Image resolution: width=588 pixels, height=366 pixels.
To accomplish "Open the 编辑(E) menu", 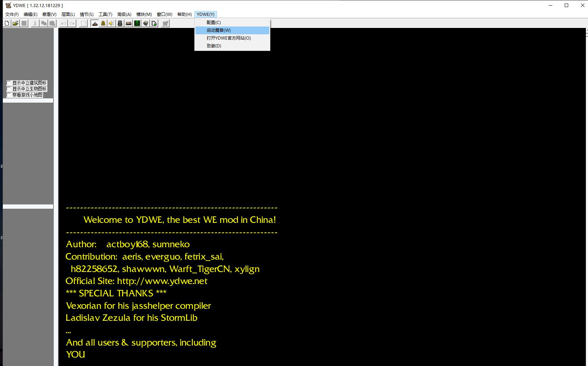I will [30, 14].
